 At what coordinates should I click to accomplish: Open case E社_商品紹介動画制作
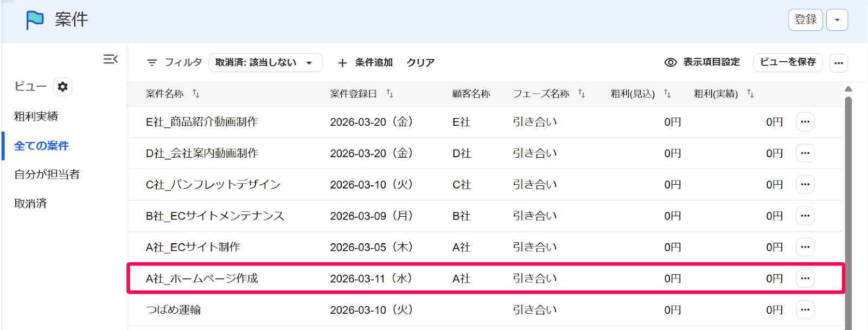click(202, 122)
